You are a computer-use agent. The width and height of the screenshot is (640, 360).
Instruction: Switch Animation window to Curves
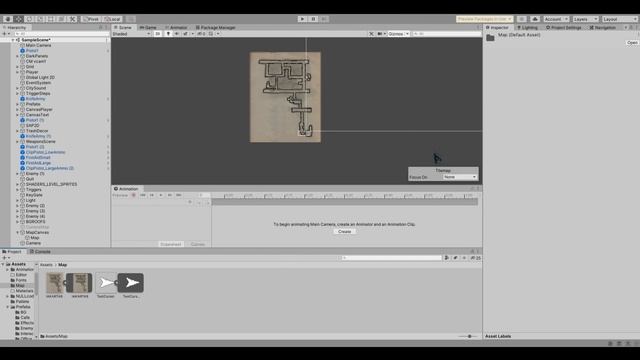point(198,244)
